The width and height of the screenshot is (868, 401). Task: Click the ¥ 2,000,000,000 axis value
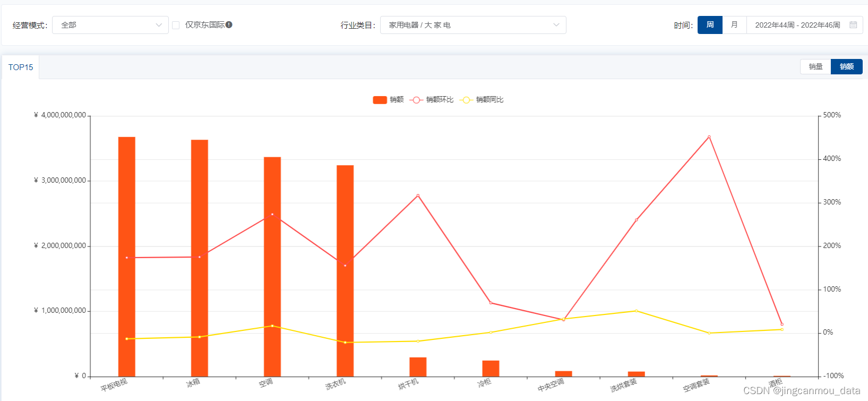pos(60,246)
